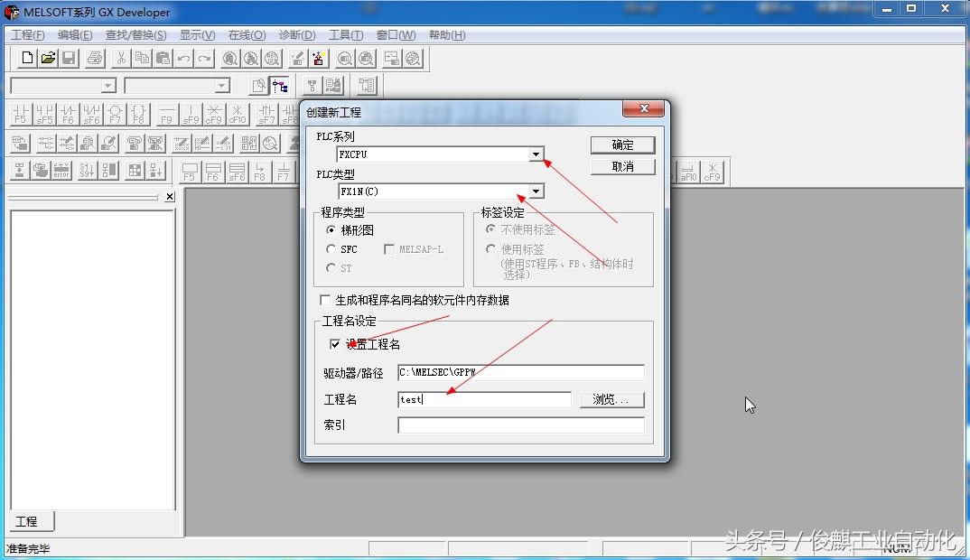This screenshot has height=560, width=970.
Task: Insert vertical line sF9
Action: [191, 115]
